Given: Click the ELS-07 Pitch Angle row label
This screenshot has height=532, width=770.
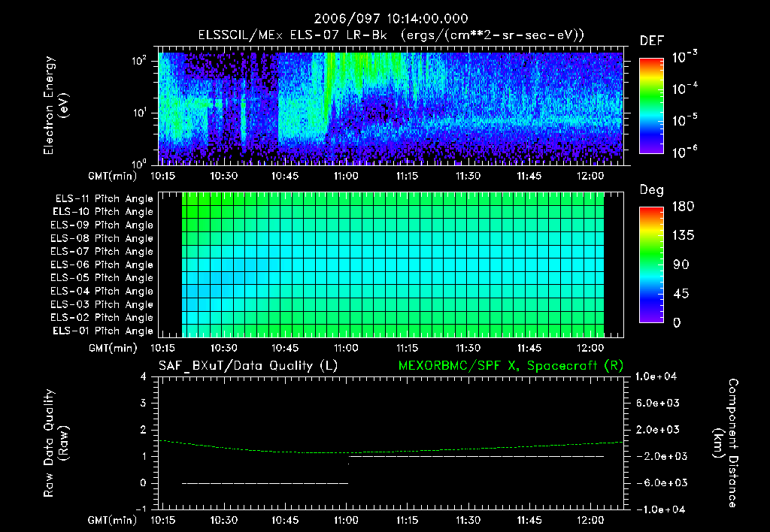Looking at the screenshot, I should [x=102, y=252].
